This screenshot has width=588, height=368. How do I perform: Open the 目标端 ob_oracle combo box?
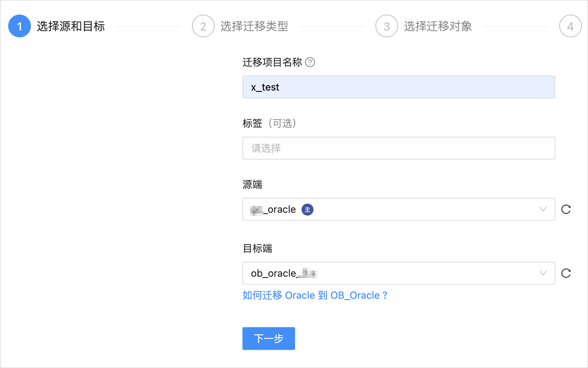click(399, 273)
